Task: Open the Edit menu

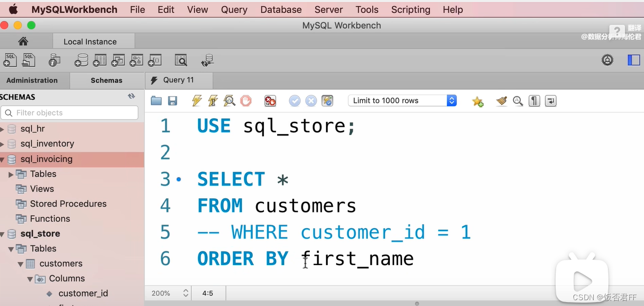Action: [x=166, y=10]
